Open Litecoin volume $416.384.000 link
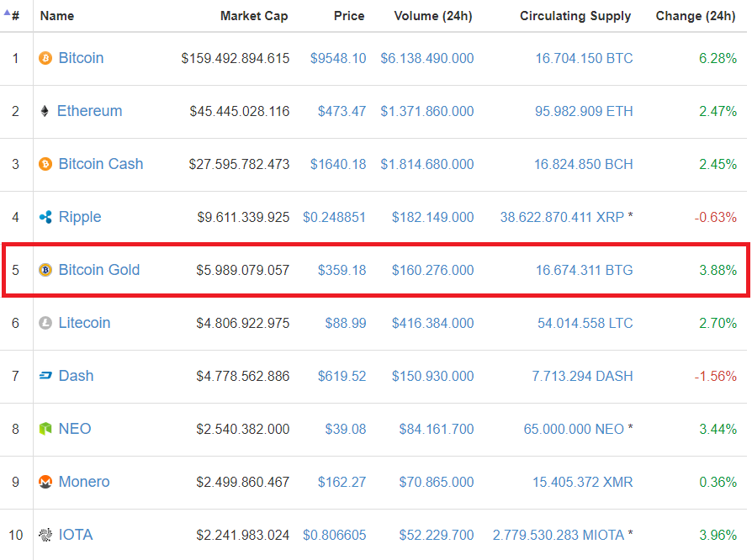The height and width of the screenshot is (560, 752). click(432, 323)
